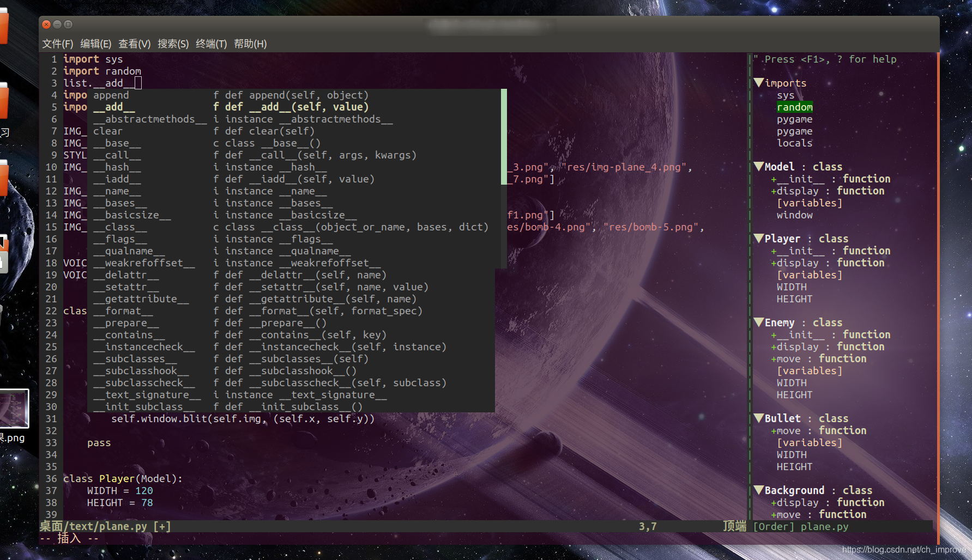Jump to sys import in tagbar

tap(786, 95)
